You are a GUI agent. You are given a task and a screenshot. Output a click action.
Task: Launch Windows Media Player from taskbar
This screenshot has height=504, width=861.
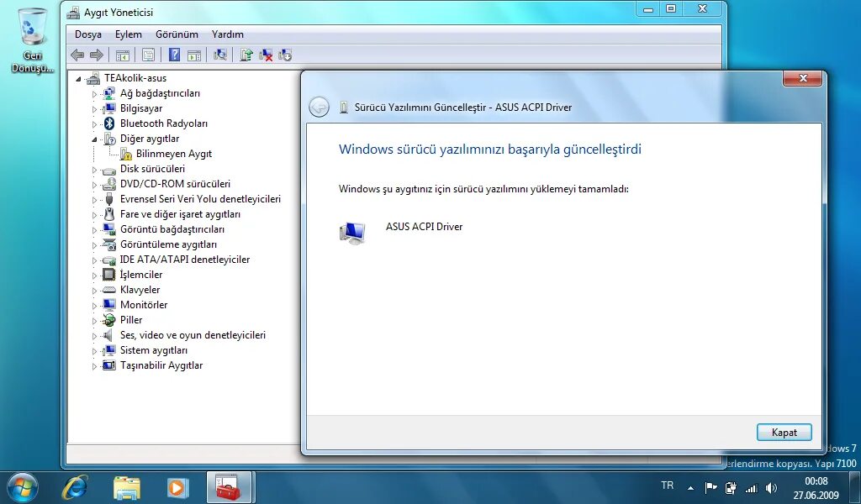pos(177,487)
